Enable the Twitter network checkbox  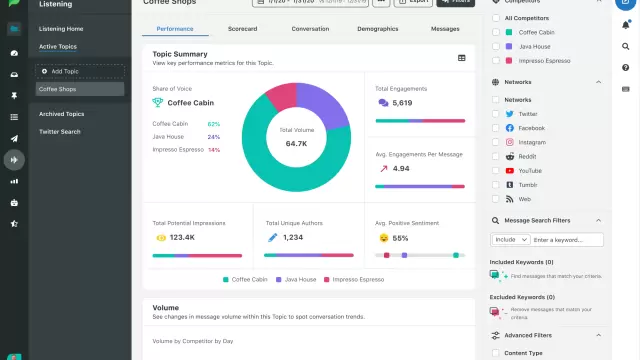(496, 114)
